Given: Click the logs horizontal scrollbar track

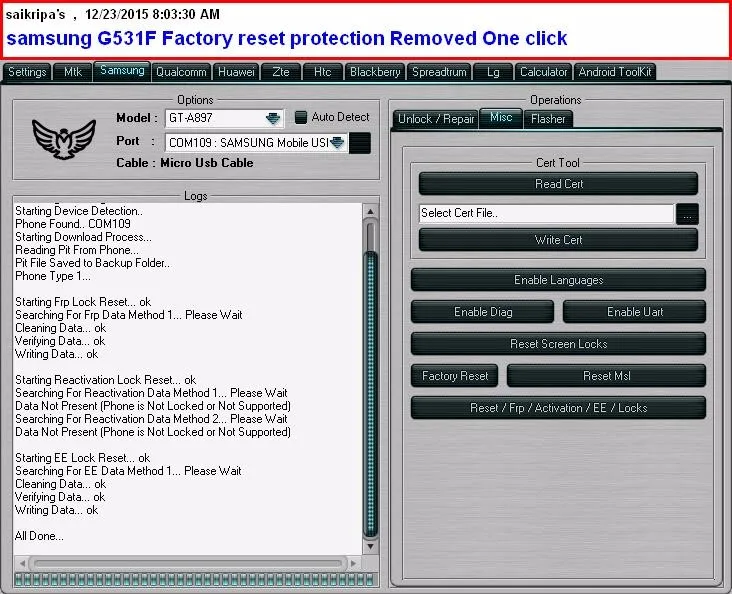Looking at the screenshot, I should point(188,563).
